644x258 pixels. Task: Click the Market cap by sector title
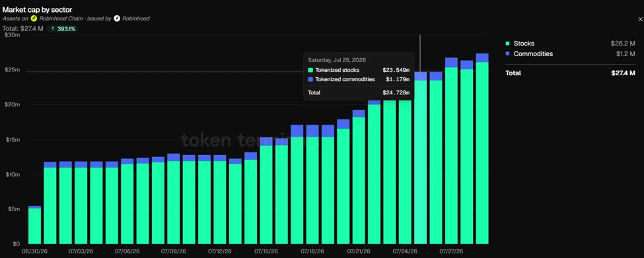(38, 9)
